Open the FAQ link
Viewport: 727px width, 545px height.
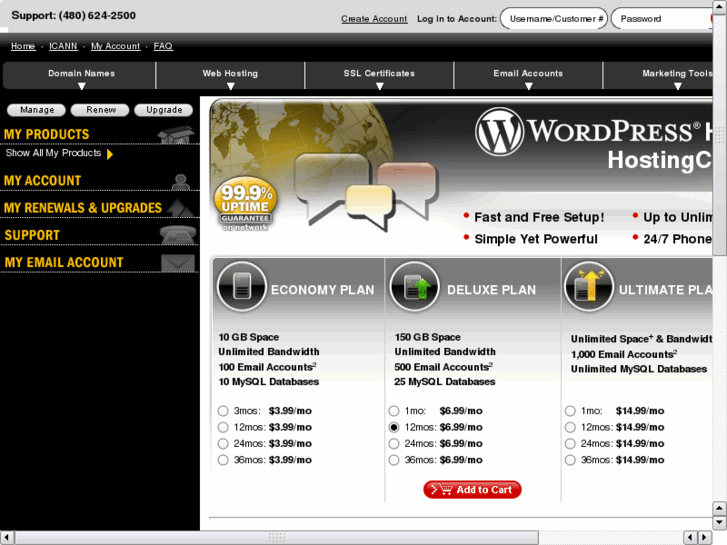coord(163,46)
